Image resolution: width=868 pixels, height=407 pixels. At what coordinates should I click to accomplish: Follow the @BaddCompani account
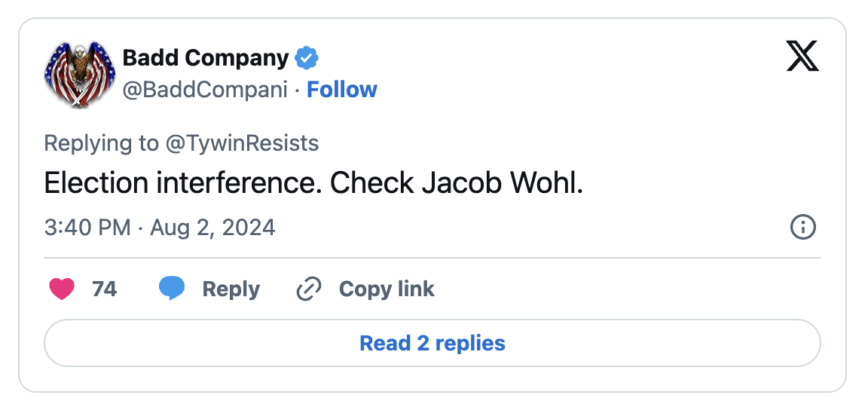coord(342,90)
